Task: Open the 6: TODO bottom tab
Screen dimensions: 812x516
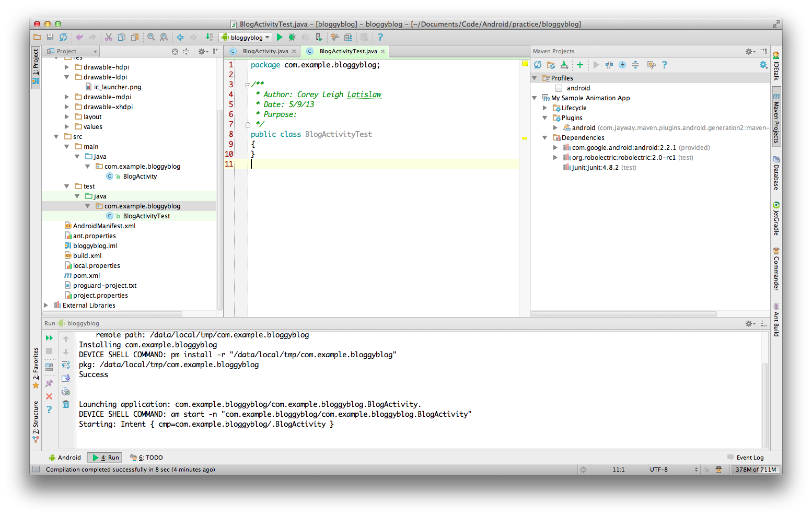Action: pyautogui.click(x=146, y=458)
